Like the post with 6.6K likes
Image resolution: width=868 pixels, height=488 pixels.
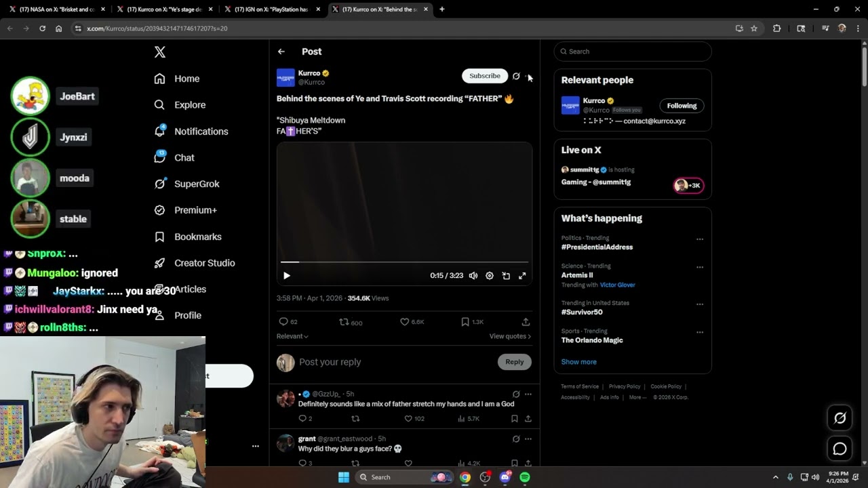[412, 322]
